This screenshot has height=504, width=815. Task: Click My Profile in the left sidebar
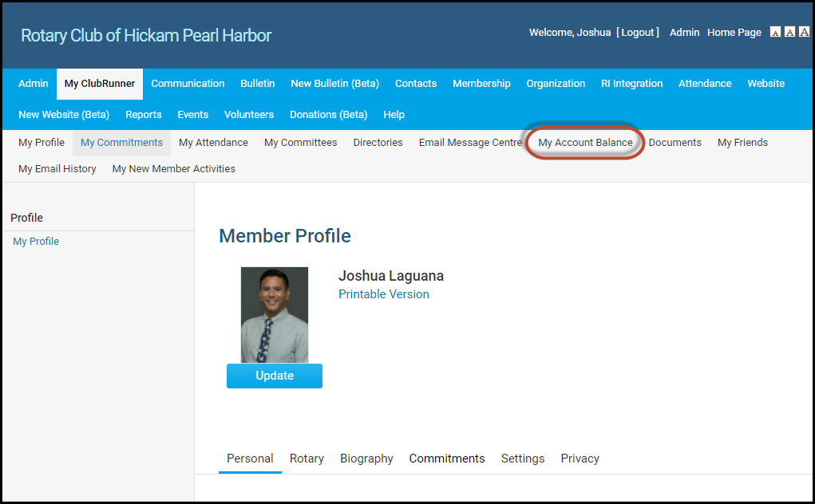[36, 242]
